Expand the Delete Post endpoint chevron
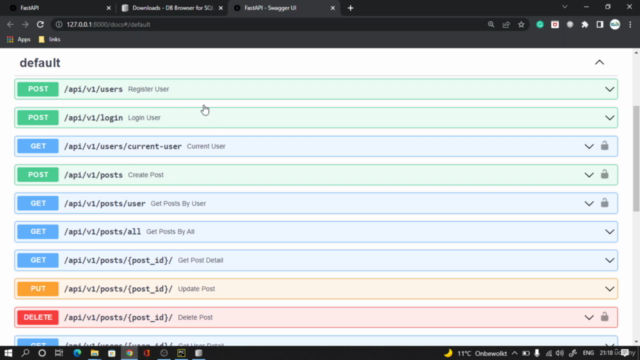The width and height of the screenshot is (640, 360). click(x=589, y=317)
